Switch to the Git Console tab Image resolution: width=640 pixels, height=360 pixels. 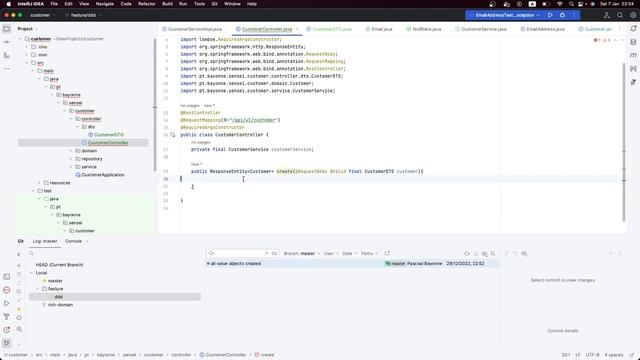[x=73, y=241]
